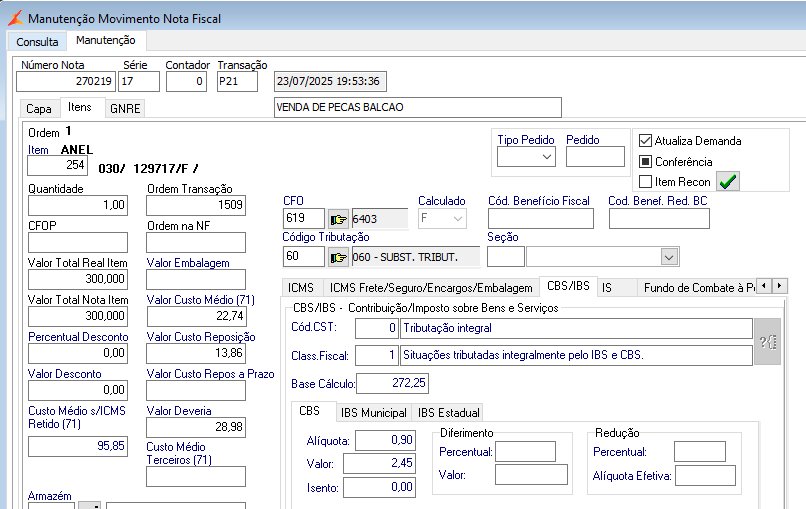
Task: Select the IBS Municipal tab
Action: click(373, 412)
